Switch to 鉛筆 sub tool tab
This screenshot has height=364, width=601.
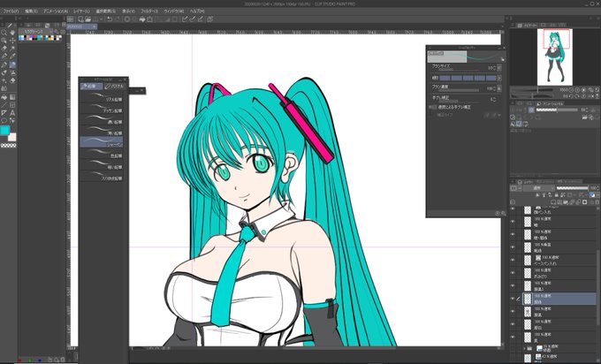(91, 87)
